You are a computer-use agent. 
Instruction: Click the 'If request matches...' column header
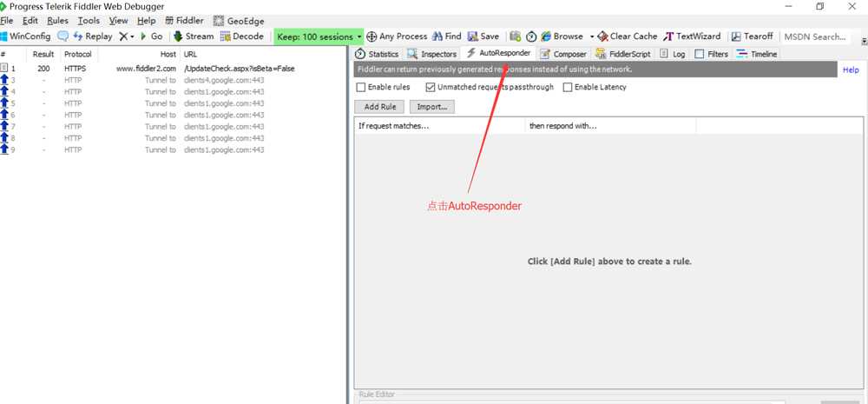(x=439, y=126)
